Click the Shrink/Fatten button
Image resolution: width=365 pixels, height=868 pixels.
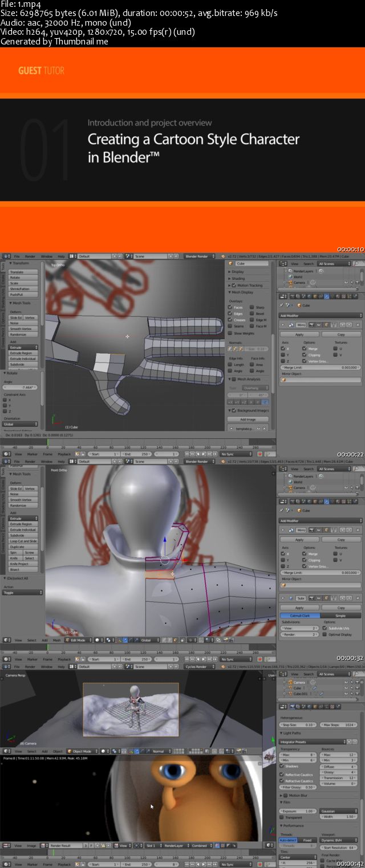pos(23,289)
